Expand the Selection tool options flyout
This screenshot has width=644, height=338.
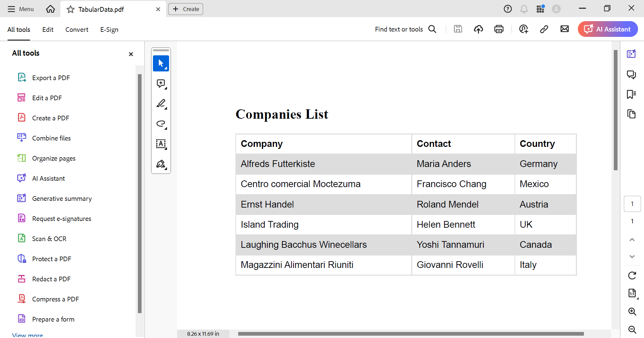tap(166, 68)
